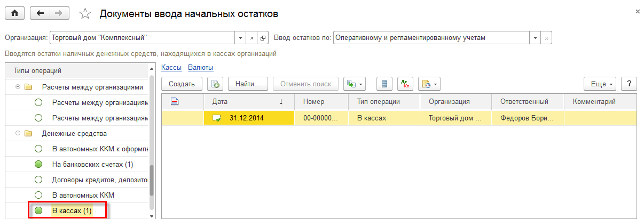
Task: Click the Создать button
Action: 182,84
